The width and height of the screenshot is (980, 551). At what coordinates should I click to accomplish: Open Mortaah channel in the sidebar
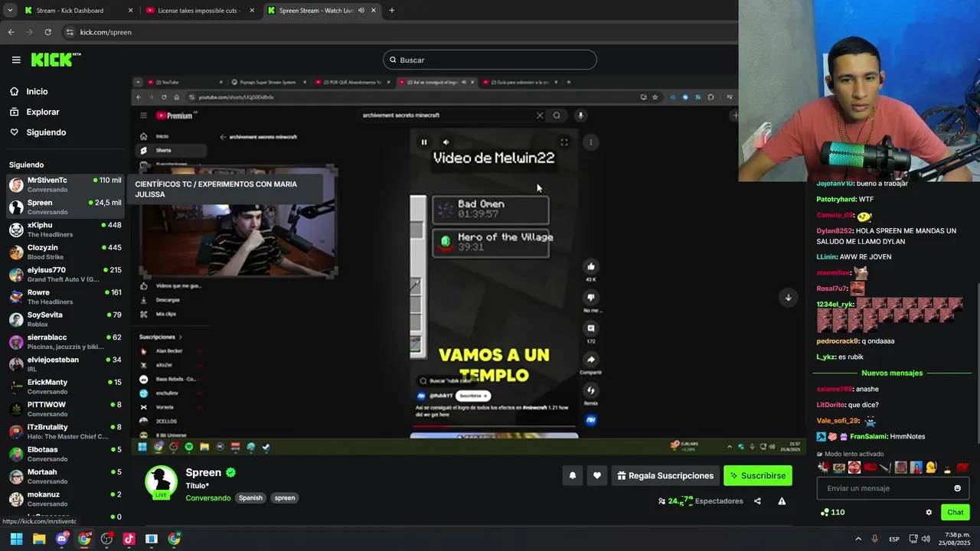[64, 477]
